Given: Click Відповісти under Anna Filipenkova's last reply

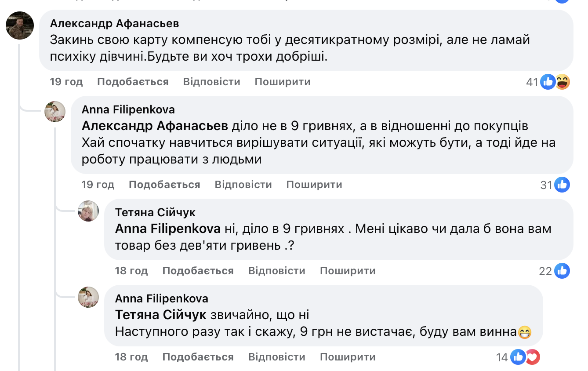Looking at the screenshot, I should coord(276,357).
